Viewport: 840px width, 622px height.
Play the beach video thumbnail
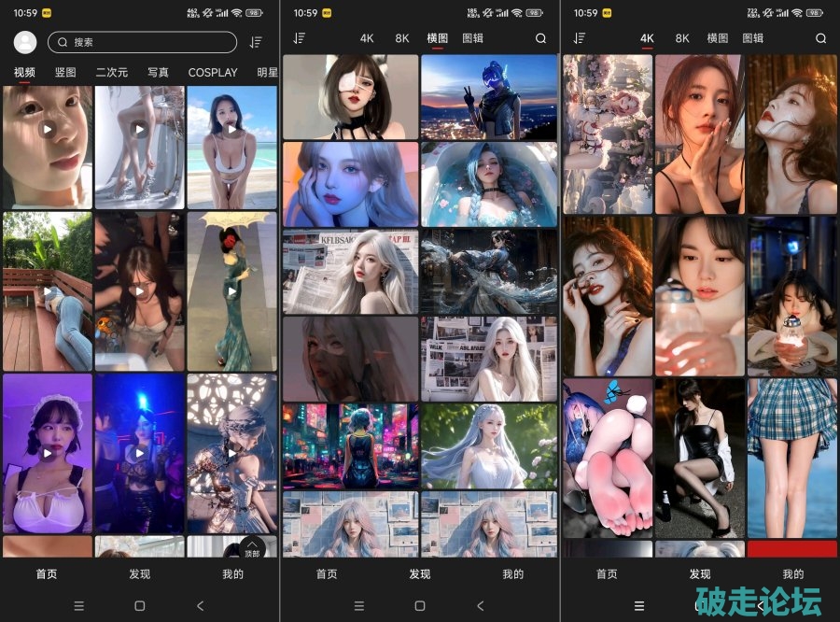[x=231, y=147]
